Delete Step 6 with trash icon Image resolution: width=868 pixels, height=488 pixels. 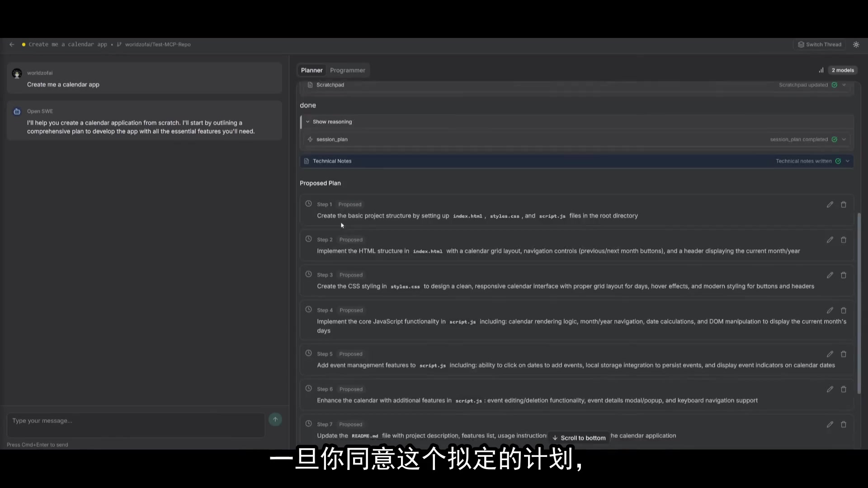(843, 389)
